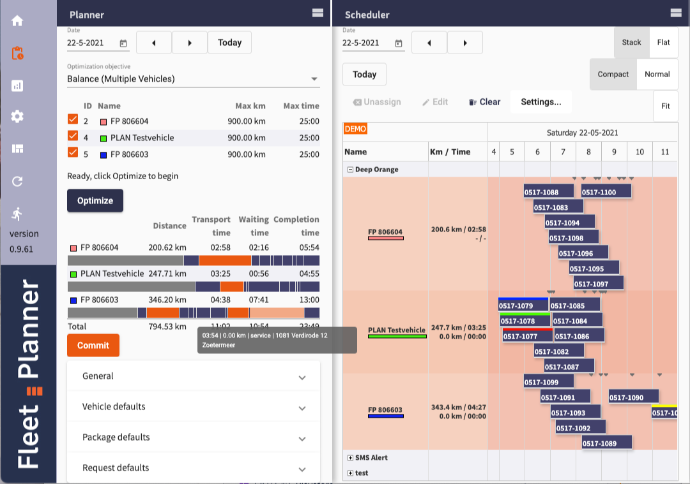The image size is (690, 484).
Task: Click the orange Commit button
Action: click(x=93, y=345)
